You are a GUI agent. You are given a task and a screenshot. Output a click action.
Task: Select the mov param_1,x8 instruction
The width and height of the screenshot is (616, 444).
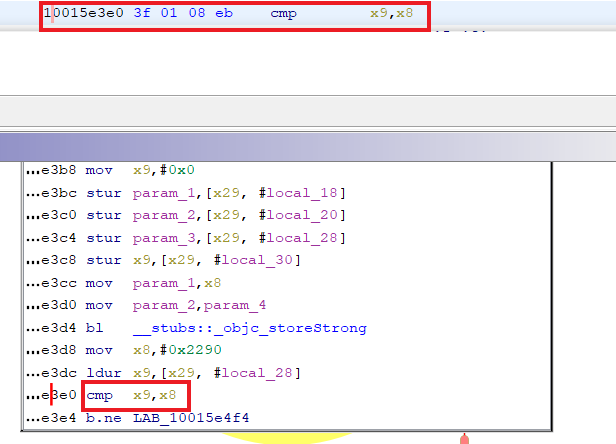(123, 283)
